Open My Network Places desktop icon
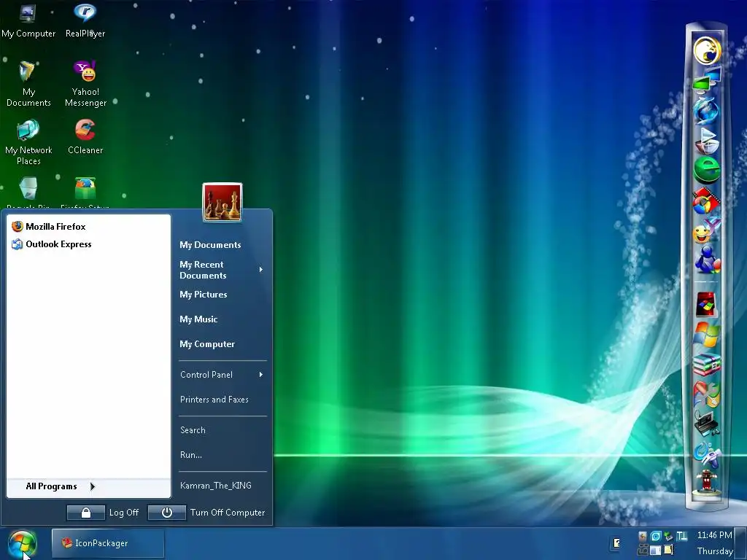 pyautogui.click(x=28, y=142)
